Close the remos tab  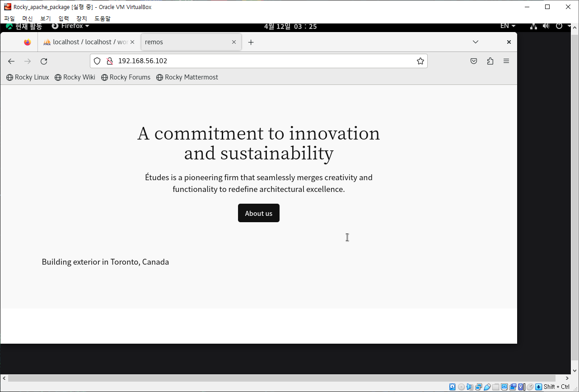[x=234, y=42]
